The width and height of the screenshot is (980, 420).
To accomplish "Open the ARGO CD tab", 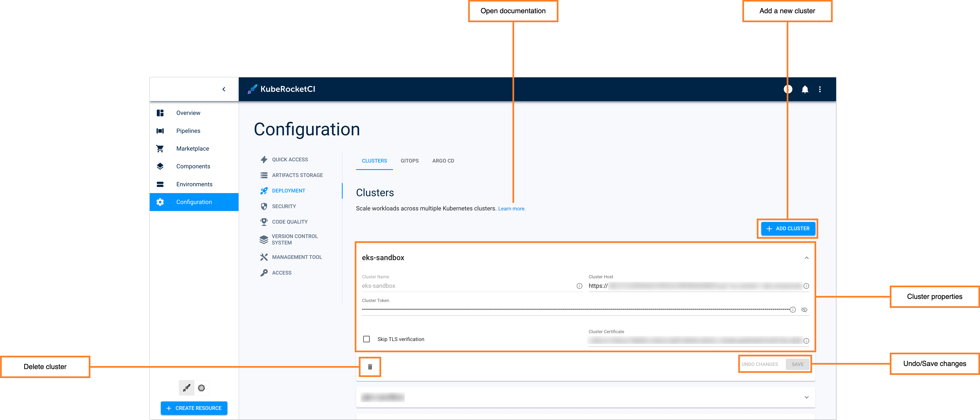I will tap(443, 161).
